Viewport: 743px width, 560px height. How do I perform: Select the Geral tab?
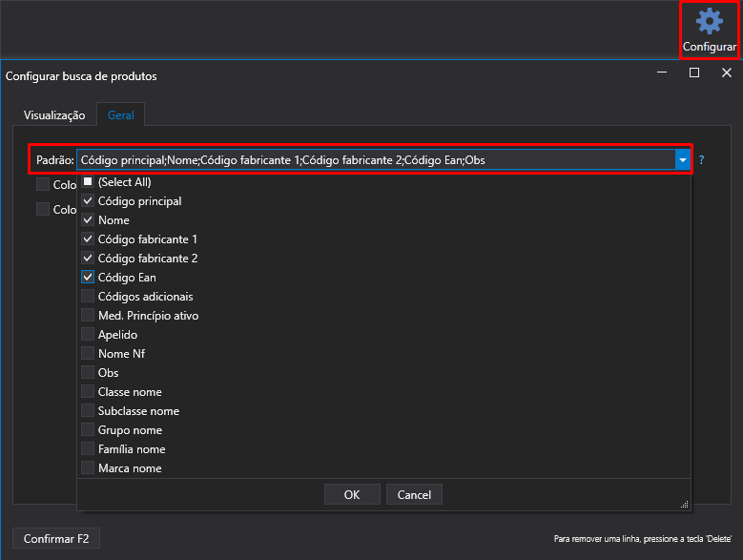121,115
